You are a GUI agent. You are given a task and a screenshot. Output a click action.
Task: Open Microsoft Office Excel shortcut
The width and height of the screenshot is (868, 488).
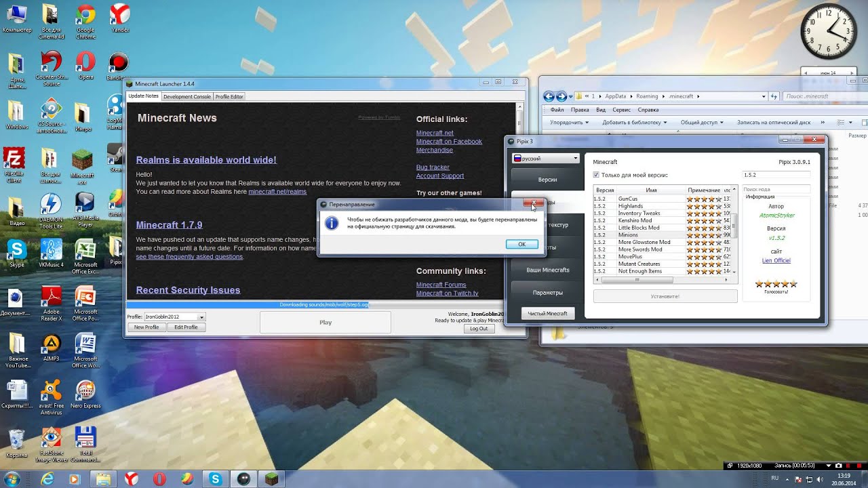[85, 256]
